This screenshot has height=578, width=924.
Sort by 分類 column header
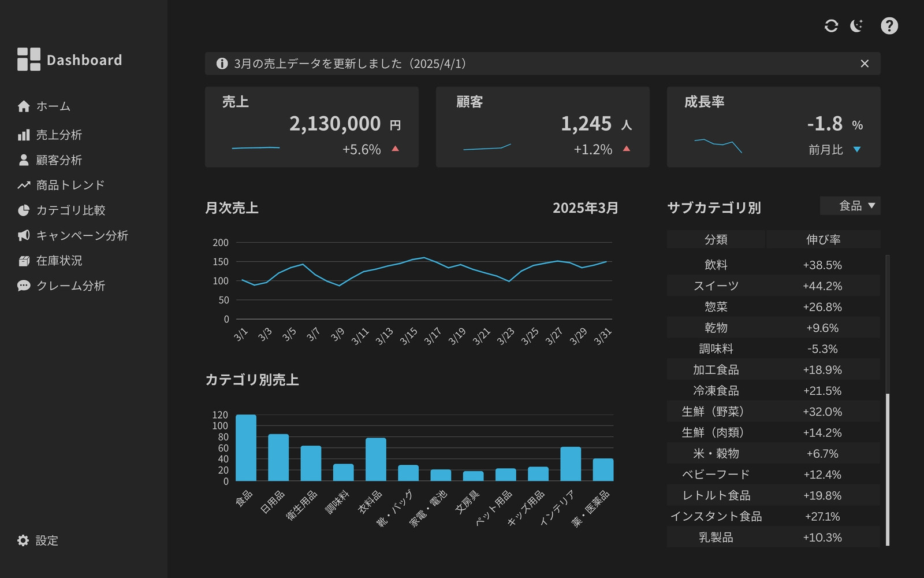pyautogui.click(x=716, y=239)
